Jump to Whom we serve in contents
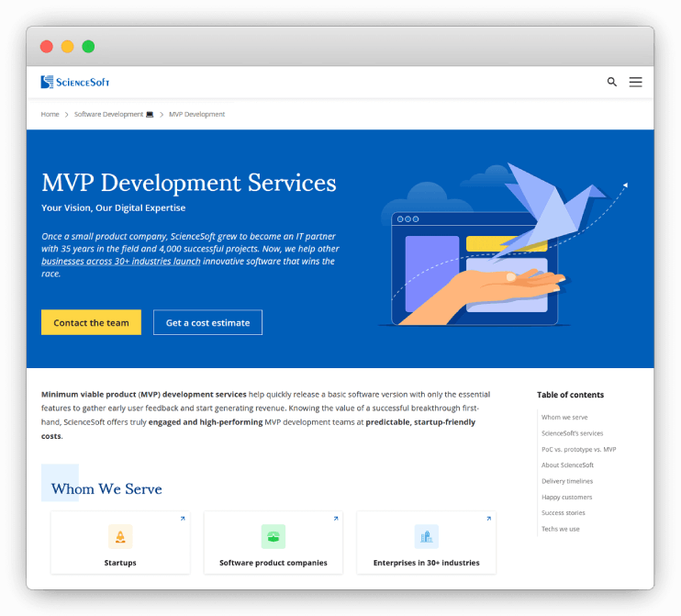The image size is (681, 616). (x=564, y=417)
